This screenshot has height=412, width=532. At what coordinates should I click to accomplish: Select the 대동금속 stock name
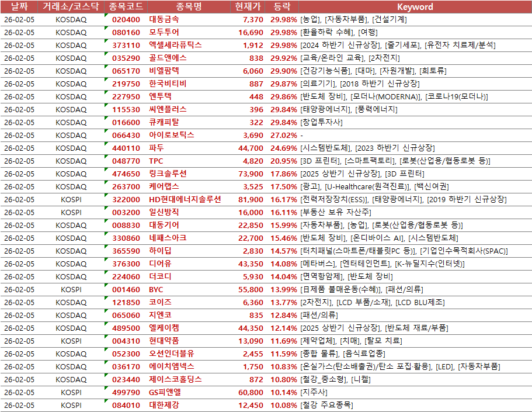[164, 19]
